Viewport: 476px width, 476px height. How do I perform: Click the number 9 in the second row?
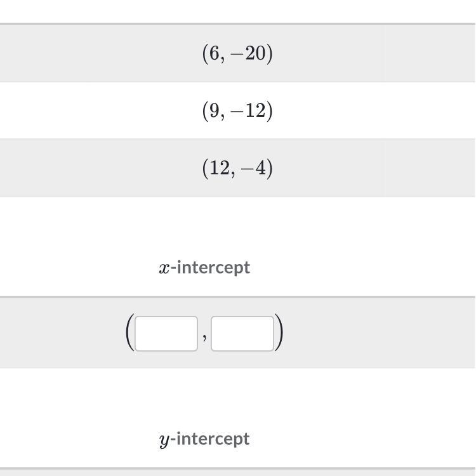(213, 111)
